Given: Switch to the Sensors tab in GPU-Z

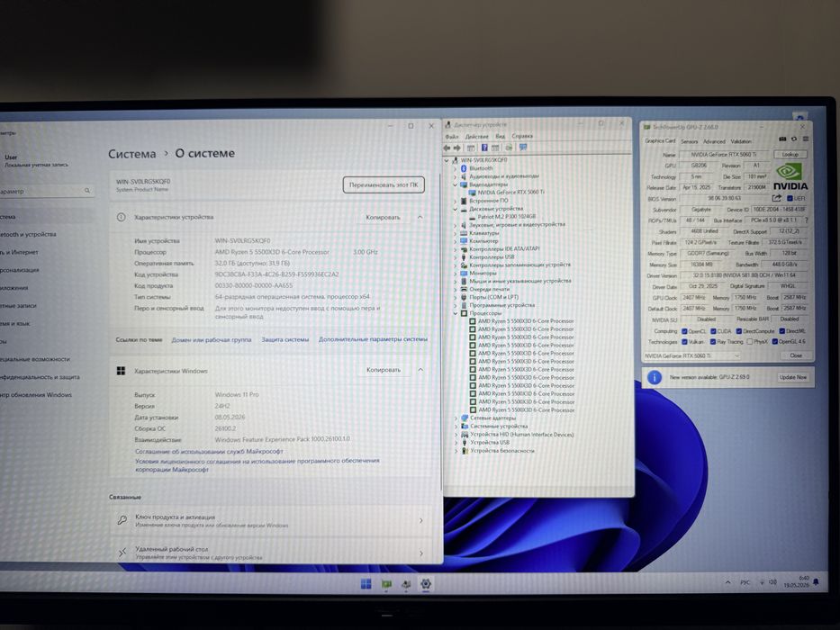Looking at the screenshot, I should coord(689,141).
